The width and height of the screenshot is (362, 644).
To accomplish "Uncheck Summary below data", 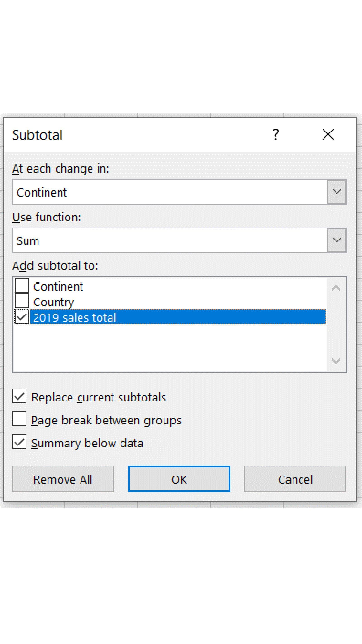I will [19, 442].
